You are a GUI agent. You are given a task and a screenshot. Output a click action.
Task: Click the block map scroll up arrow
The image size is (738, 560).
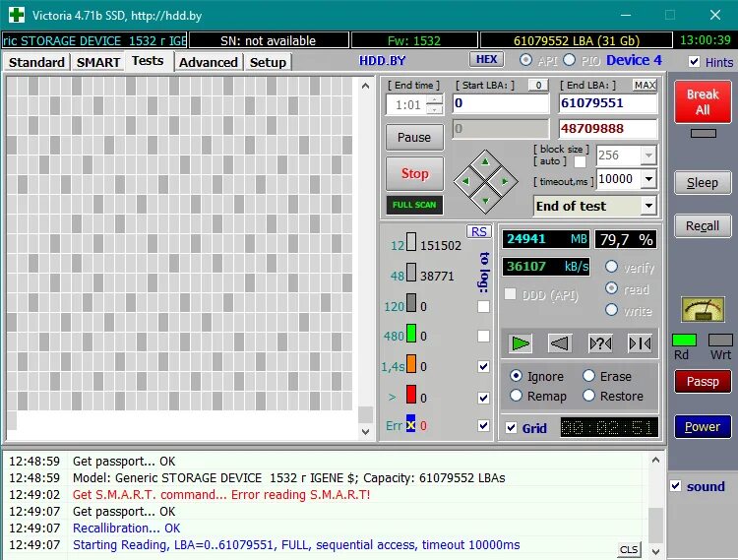(x=365, y=86)
